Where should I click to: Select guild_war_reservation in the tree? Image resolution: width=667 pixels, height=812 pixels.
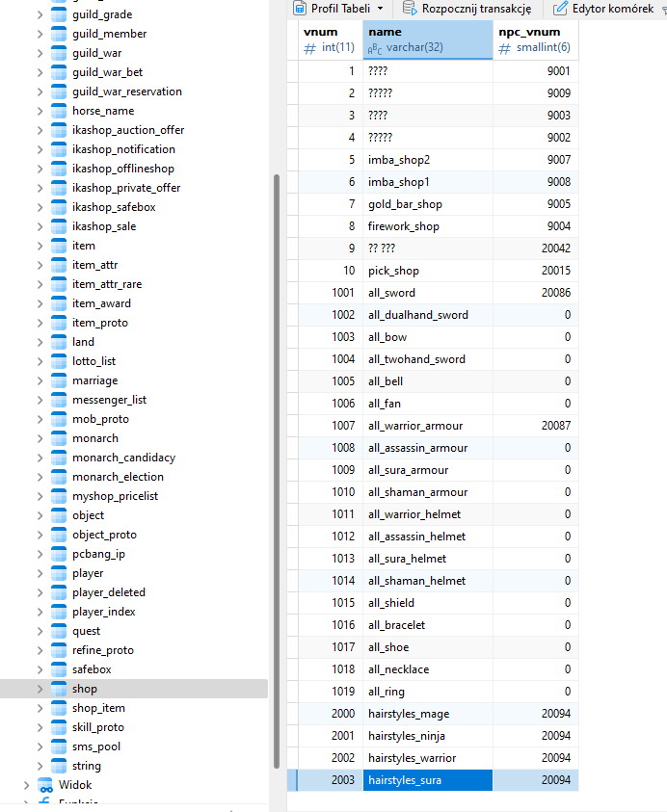pos(127,92)
